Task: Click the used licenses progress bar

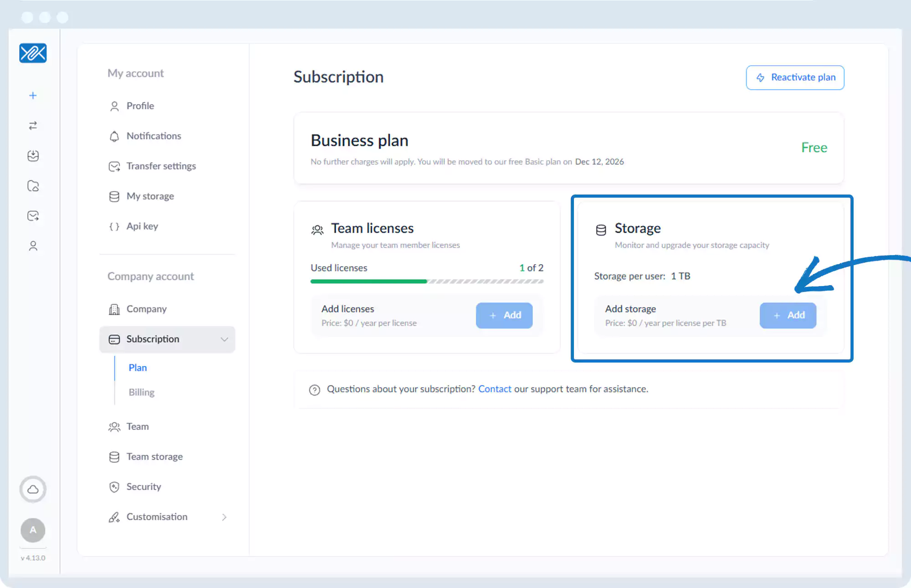Action: 427,281
